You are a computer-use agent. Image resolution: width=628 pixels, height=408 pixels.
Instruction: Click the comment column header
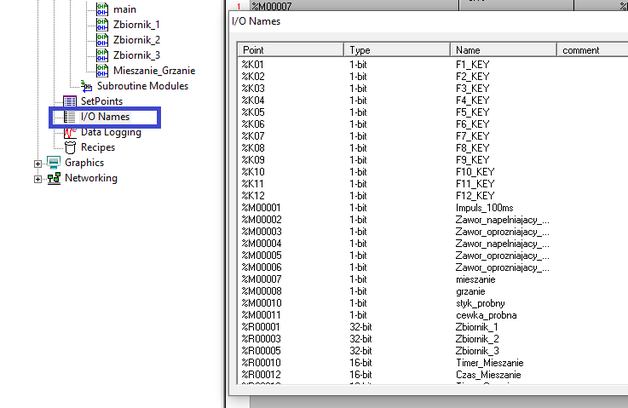point(592,50)
